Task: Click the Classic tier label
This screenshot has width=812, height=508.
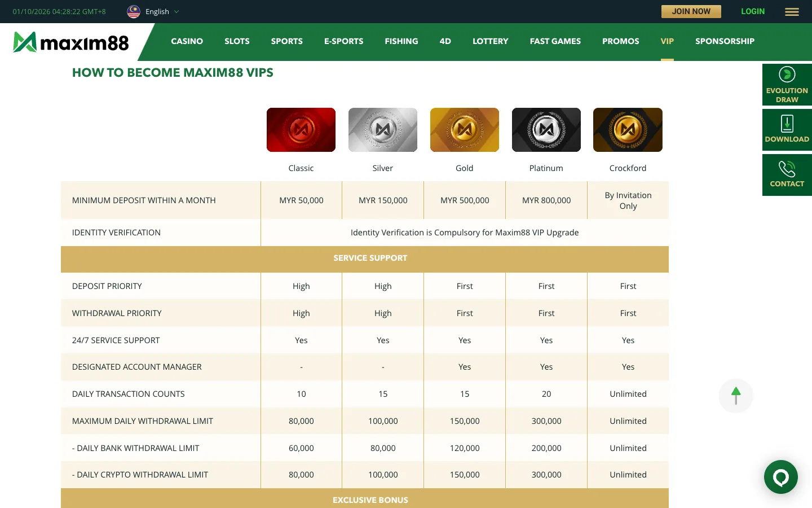Action: pyautogui.click(x=301, y=168)
